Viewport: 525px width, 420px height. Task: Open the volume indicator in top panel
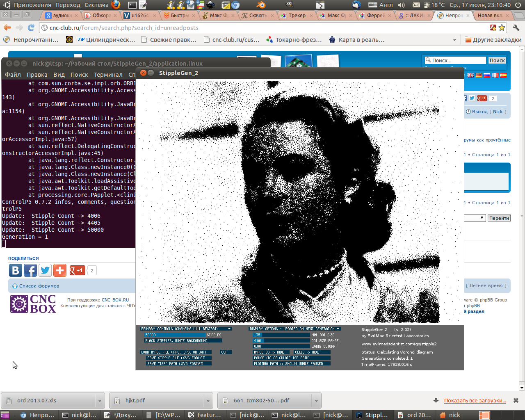(401, 5)
